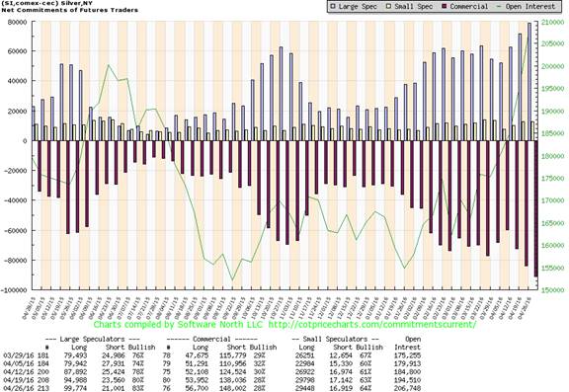The height and width of the screenshot is (392, 569).
Task: Click the Small Spec legend swatch
Action: 388,7
